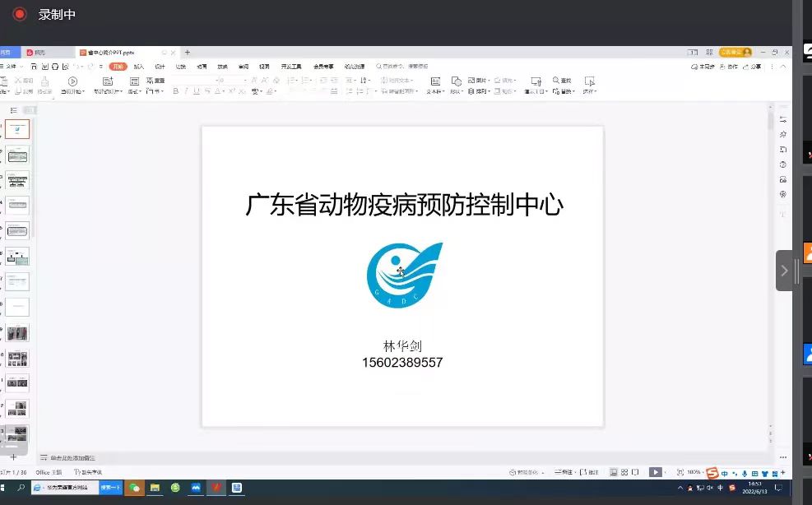This screenshot has width=812, height=505.
Task: Click the add slide plus below thumbnails
Action: pos(13,456)
